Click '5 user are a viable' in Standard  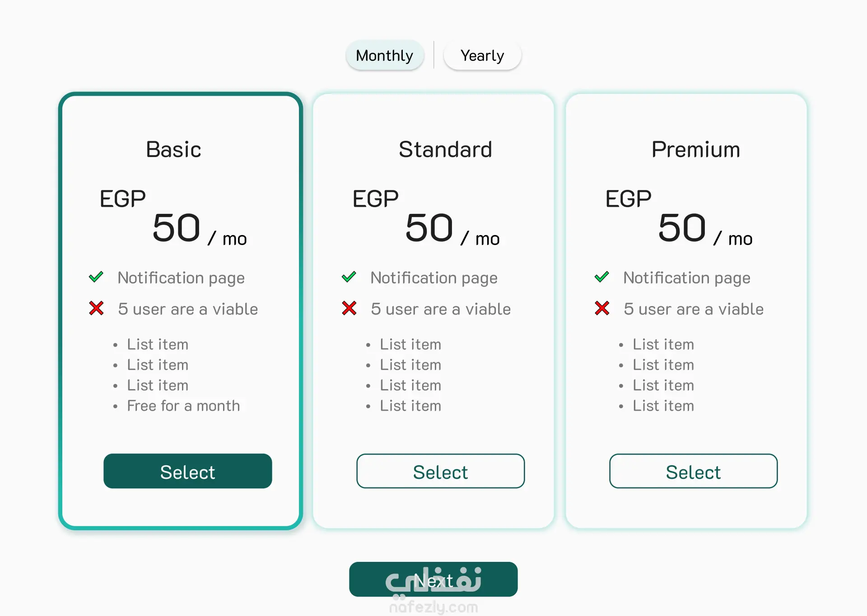pyautogui.click(x=441, y=309)
